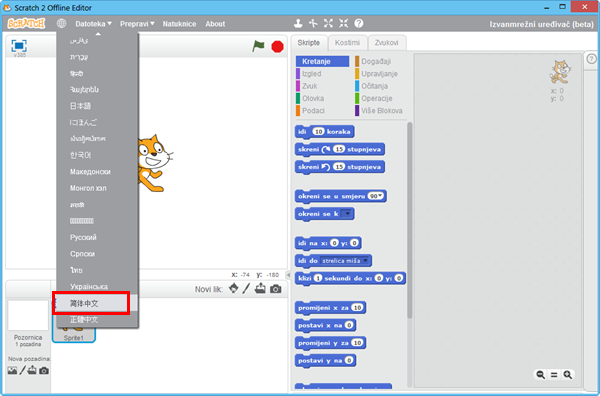Screen dimensions: 600x396
Task: Select the Očitanja block category
Action: click(380, 86)
